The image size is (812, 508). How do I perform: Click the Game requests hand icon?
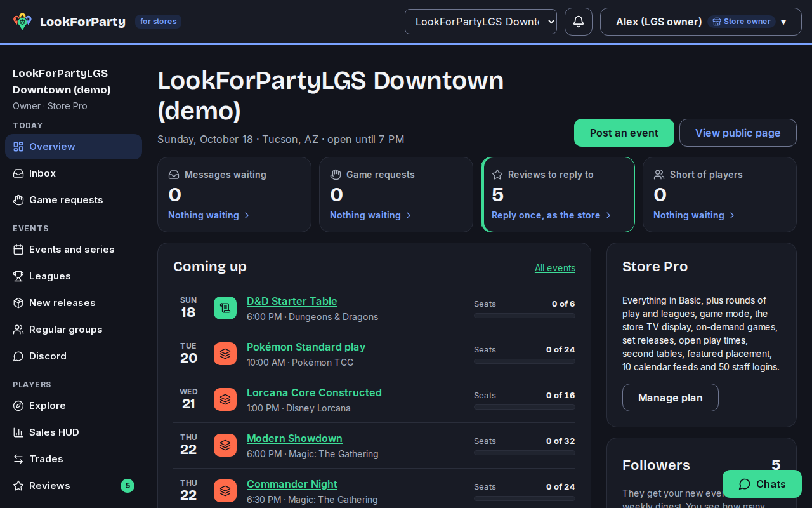[x=336, y=175]
